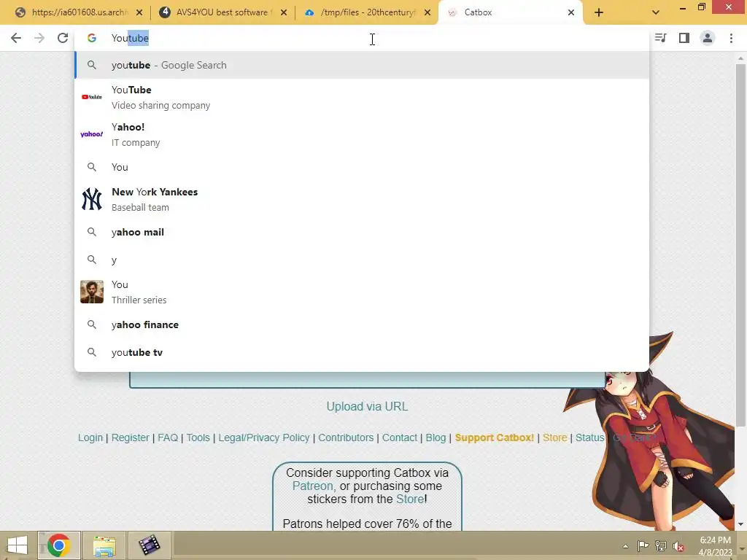Open the FAQ link

(168, 437)
